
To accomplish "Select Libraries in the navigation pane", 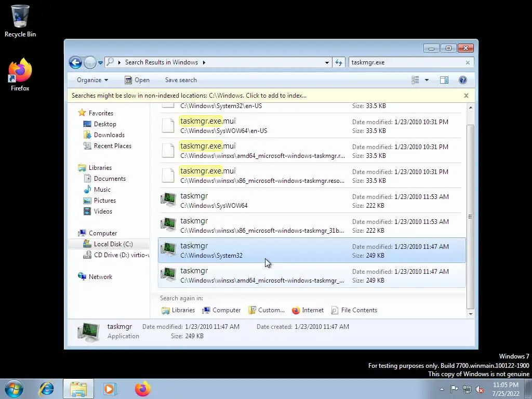I will tap(100, 168).
